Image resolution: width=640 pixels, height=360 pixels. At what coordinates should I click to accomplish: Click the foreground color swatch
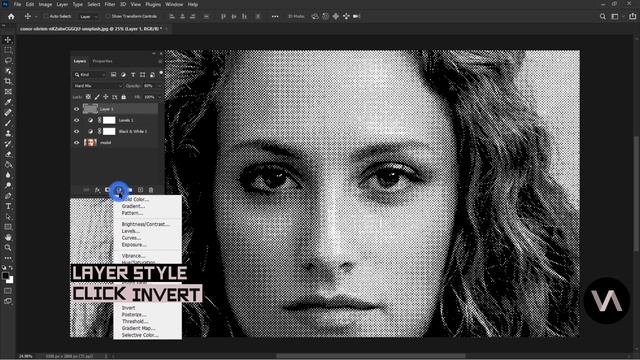[x=5, y=276]
